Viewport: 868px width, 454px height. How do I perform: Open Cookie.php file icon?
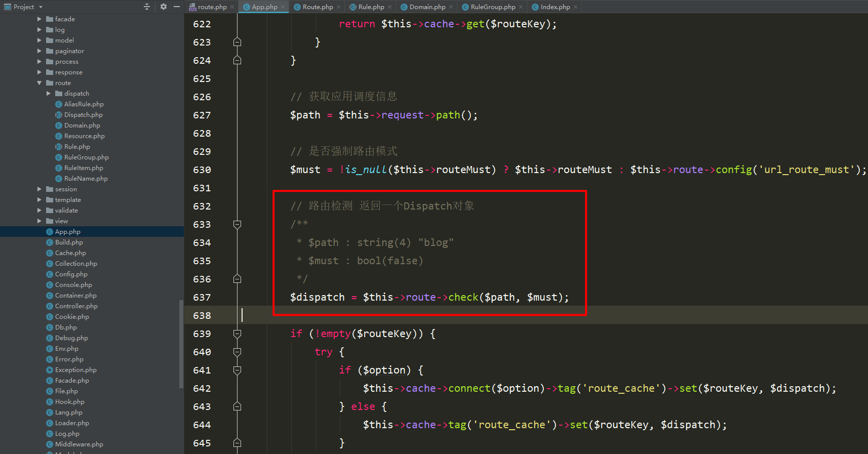50,316
